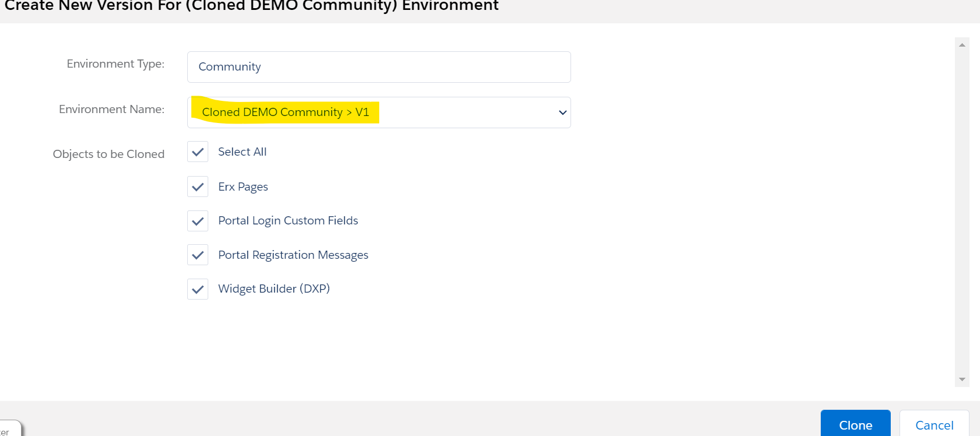
Task: Uncheck the Select All checkbox
Action: click(x=198, y=152)
